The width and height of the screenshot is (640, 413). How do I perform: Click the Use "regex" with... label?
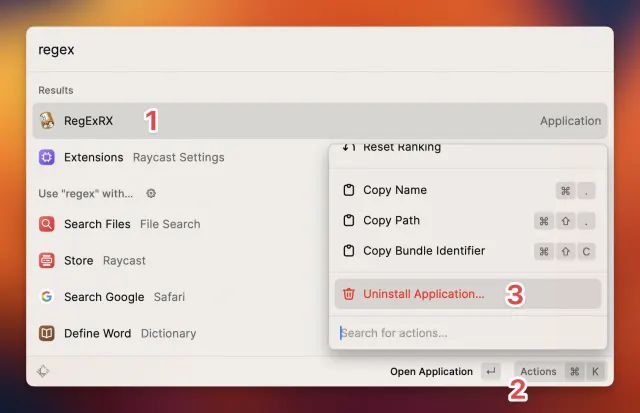point(86,193)
